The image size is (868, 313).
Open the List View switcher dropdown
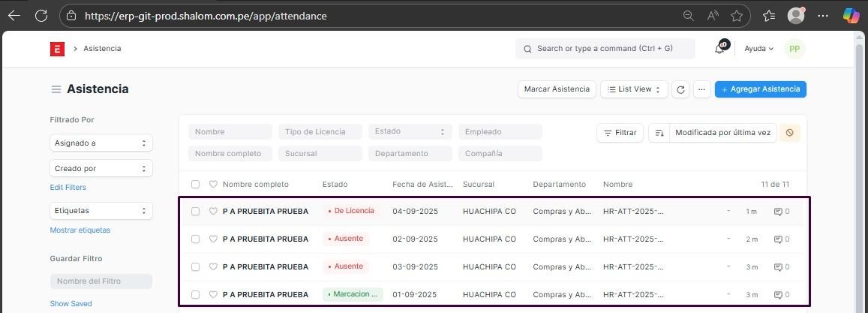coord(634,89)
